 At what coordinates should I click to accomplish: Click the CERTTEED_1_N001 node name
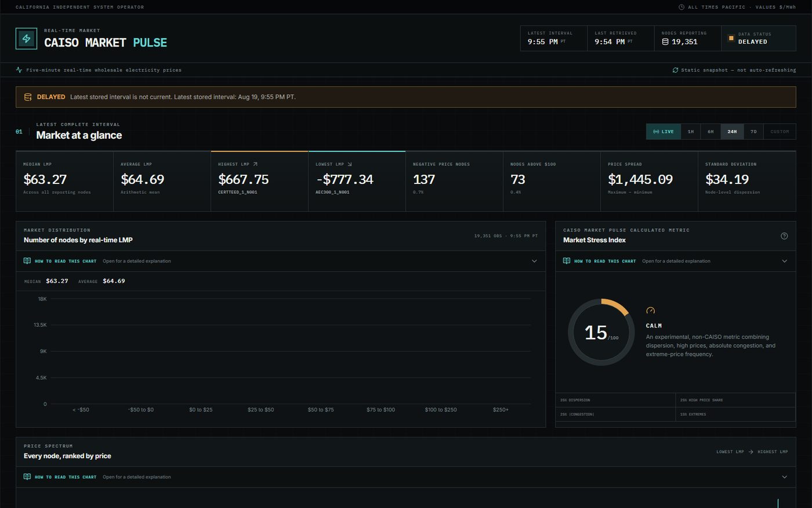click(237, 192)
